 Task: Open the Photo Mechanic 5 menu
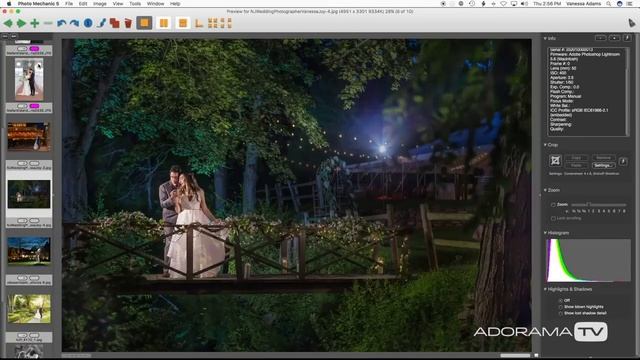tap(38, 4)
